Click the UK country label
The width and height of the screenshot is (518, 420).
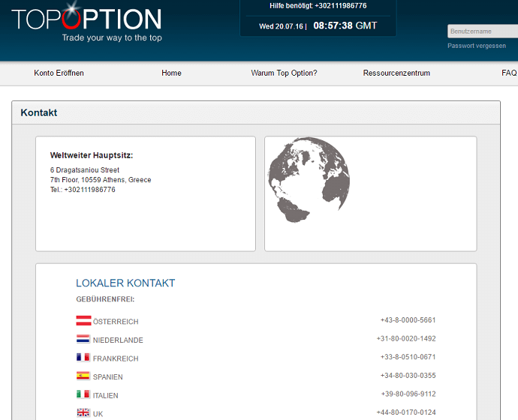tap(98, 414)
